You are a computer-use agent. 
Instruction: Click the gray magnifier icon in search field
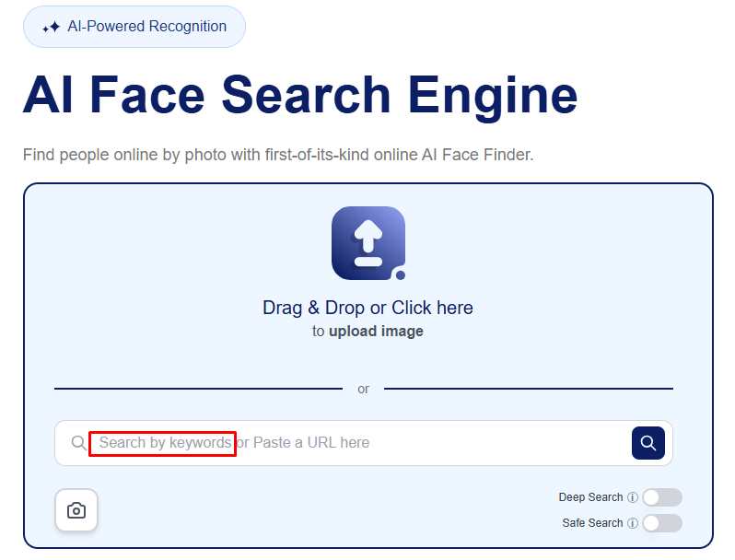[x=79, y=443]
